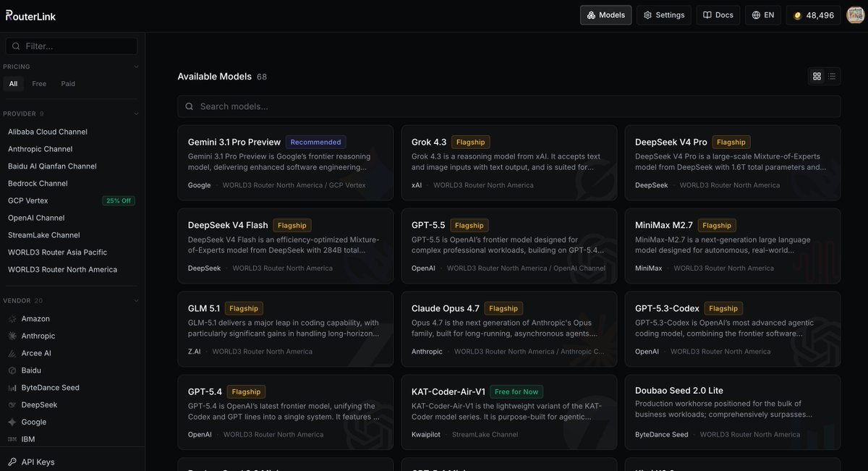
Task: Click the globe icon beside EN
Action: click(x=756, y=15)
